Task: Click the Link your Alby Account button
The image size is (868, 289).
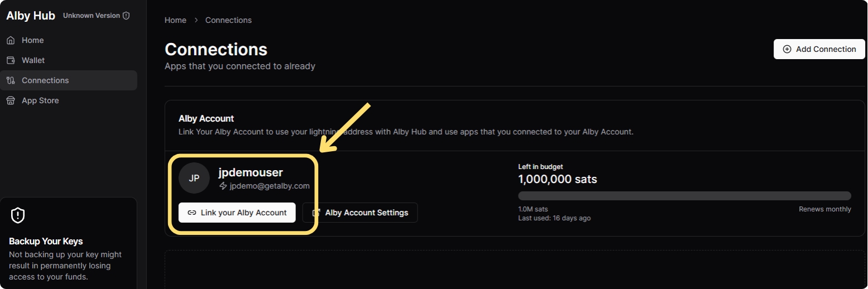Action: [237, 213]
